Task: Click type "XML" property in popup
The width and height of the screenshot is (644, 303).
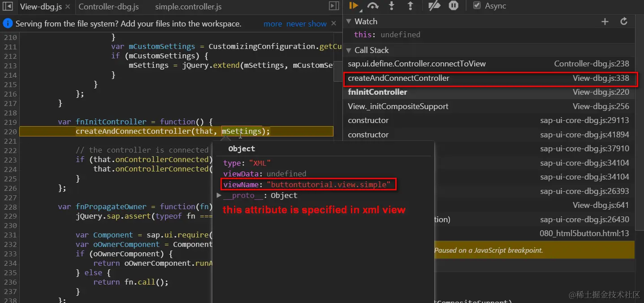Action: [247, 163]
